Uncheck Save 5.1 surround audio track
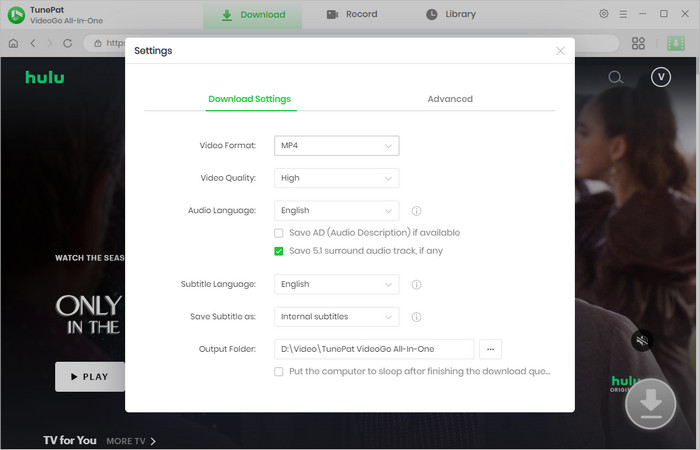 tap(279, 251)
